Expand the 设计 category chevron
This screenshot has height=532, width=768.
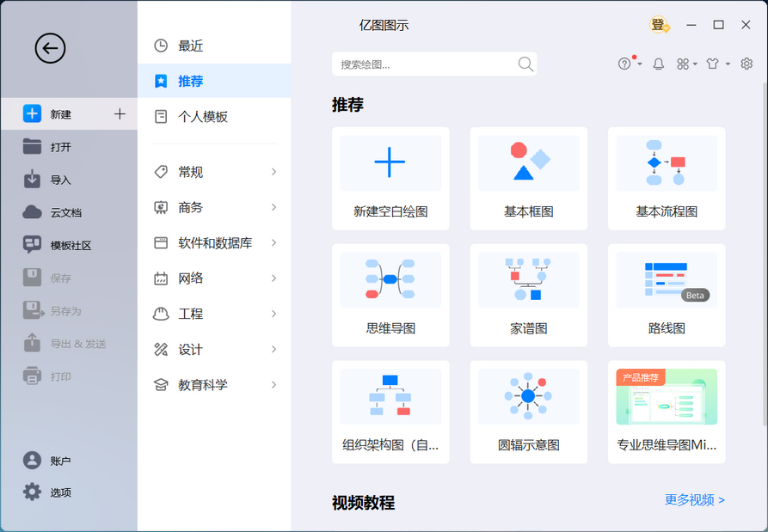[273, 350]
